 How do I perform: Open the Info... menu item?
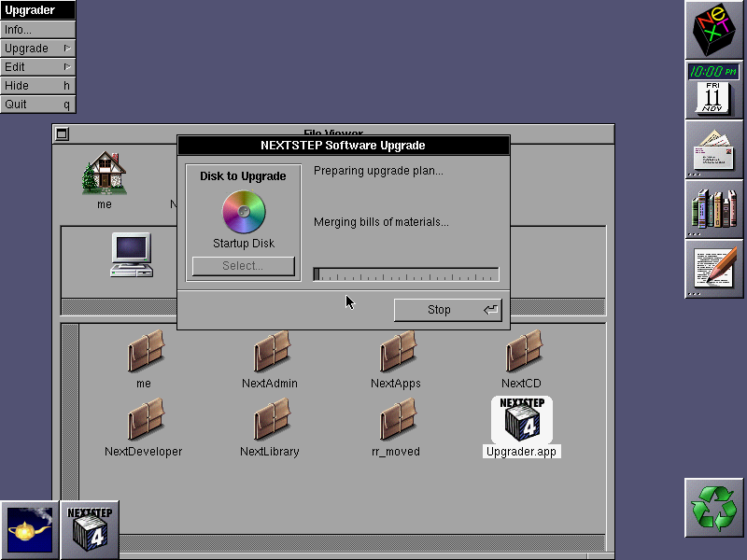click(x=37, y=30)
